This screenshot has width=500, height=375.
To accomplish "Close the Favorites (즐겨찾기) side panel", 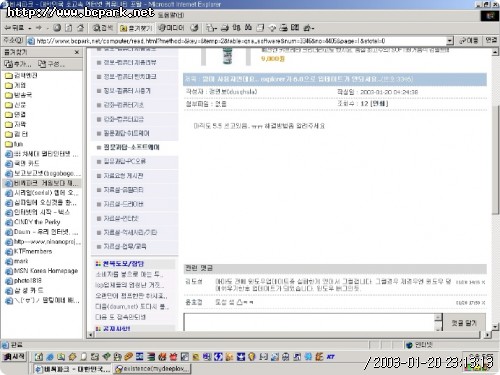I will click(77, 52).
